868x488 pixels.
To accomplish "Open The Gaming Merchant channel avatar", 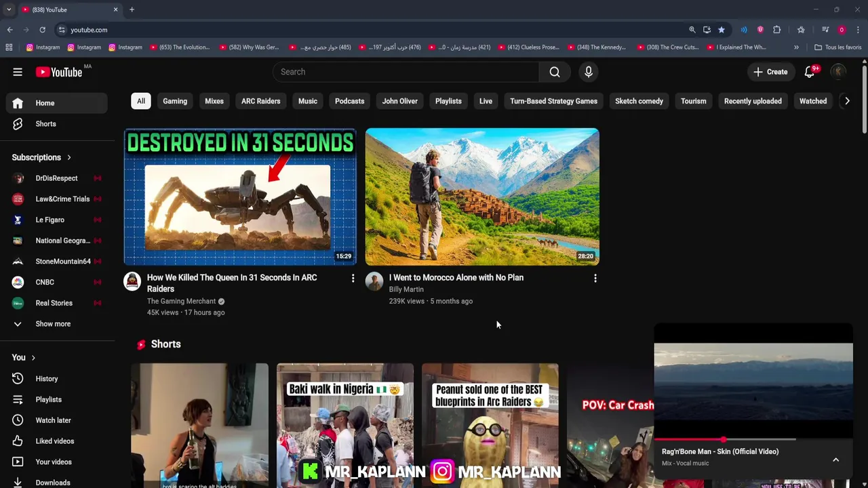I will pyautogui.click(x=132, y=281).
